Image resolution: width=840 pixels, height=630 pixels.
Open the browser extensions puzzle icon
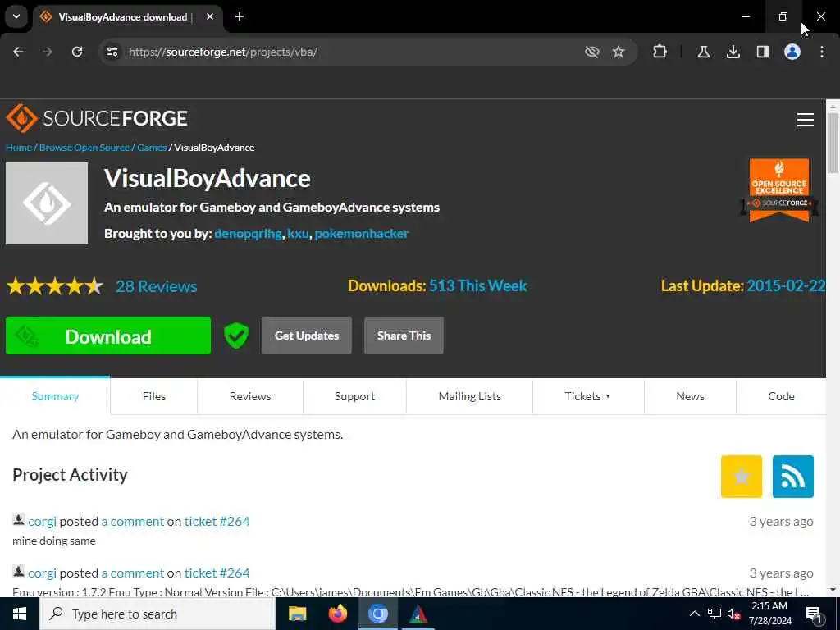pyautogui.click(x=660, y=52)
